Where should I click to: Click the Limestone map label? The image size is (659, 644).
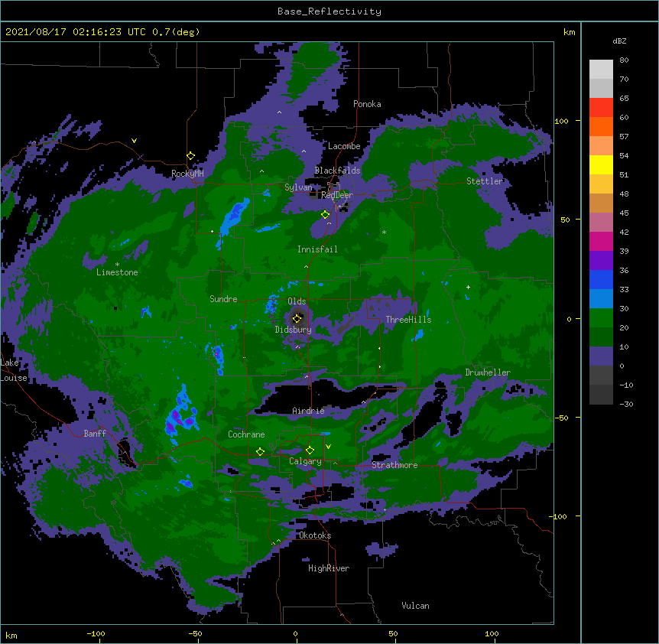click(117, 272)
